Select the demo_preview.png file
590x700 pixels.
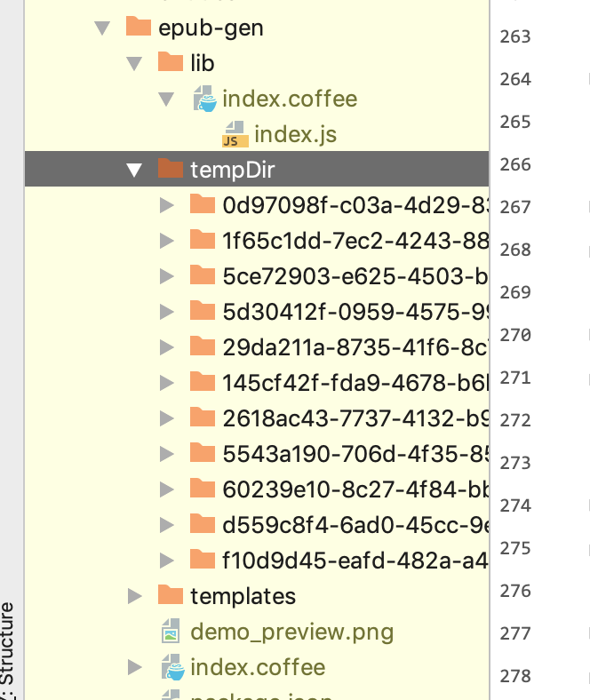[292, 632]
